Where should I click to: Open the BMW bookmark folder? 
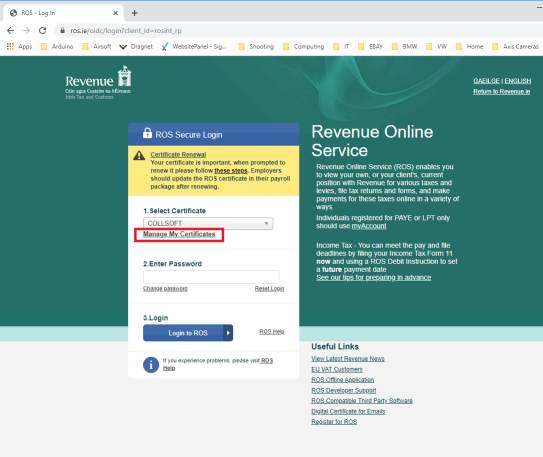pyautogui.click(x=404, y=46)
